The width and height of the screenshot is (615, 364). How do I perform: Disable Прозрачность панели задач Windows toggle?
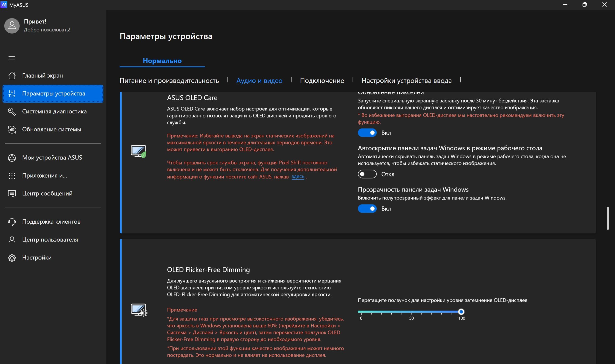(x=367, y=209)
